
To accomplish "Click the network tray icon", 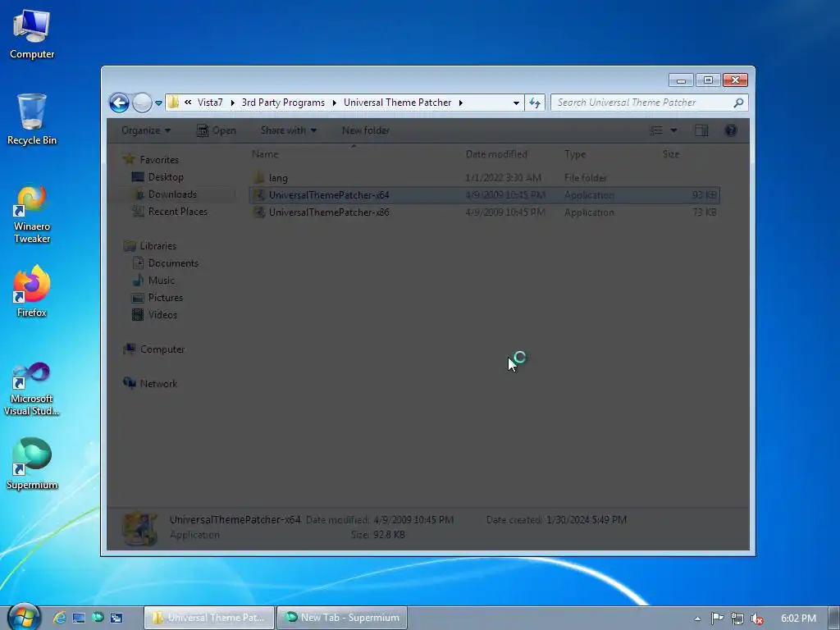I will point(737,619).
